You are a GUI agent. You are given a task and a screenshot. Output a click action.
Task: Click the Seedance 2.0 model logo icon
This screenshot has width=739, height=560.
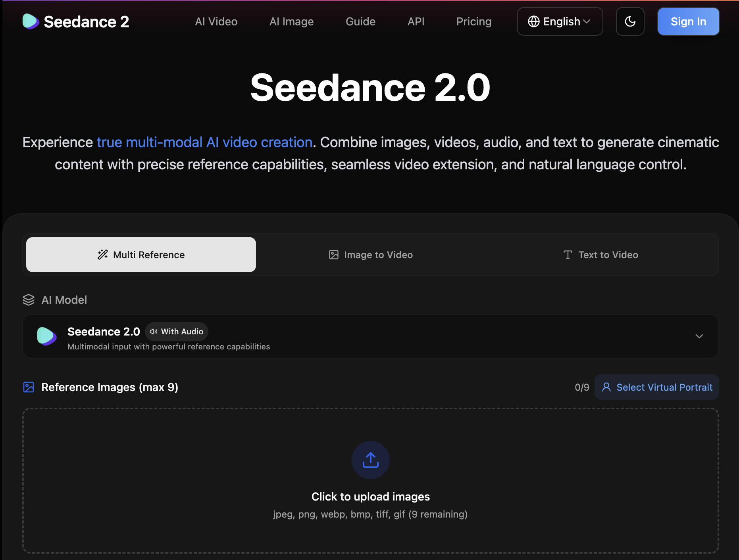tap(46, 336)
